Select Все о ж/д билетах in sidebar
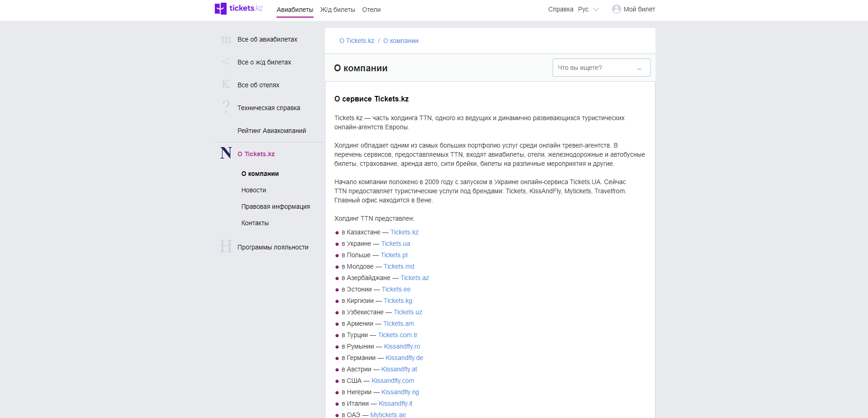The height and width of the screenshot is (418, 868). pyautogui.click(x=264, y=62)
